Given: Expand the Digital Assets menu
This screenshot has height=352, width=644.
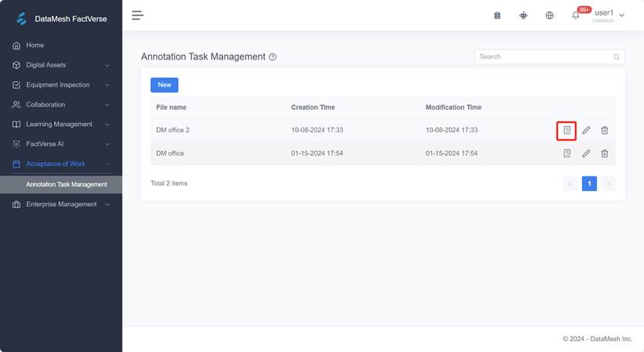Looking at the screenshot, I should pos(60,65).
